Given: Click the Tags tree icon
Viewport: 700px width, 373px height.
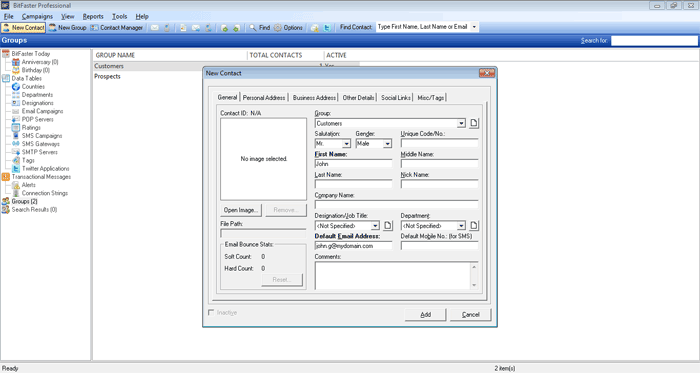Looking at the screenshot, I should coord(16,160).
